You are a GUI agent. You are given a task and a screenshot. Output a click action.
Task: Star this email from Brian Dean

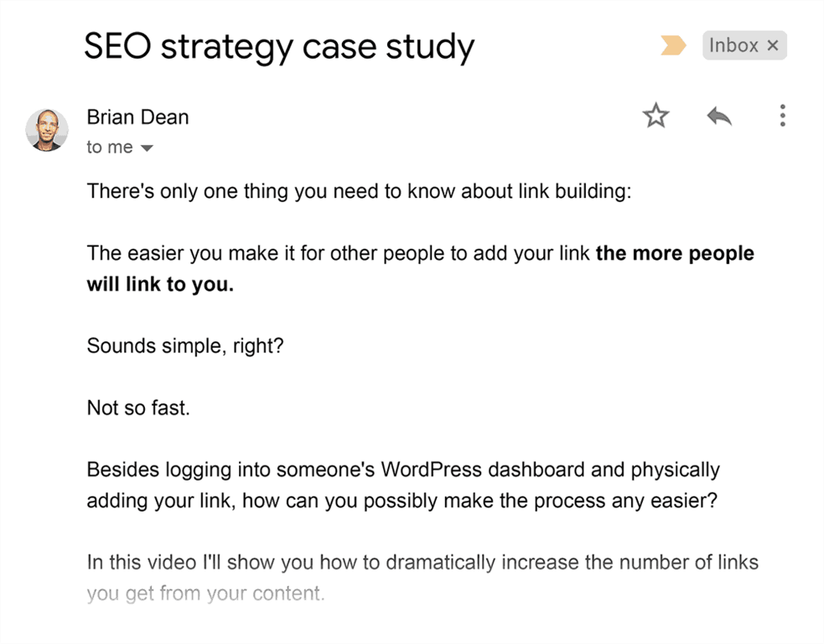(x=656, y=116)
